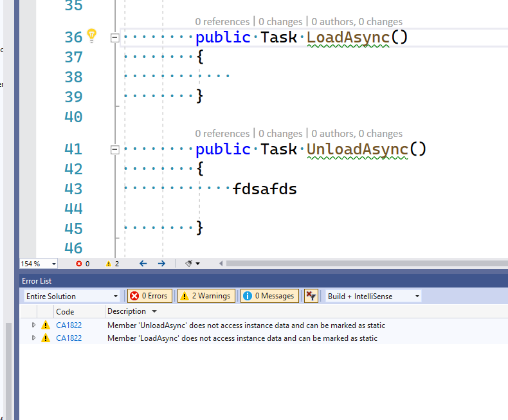Click the warning icon on UnloadAsync row
This screenshot has height=420, width=508.
coord(46,325)
